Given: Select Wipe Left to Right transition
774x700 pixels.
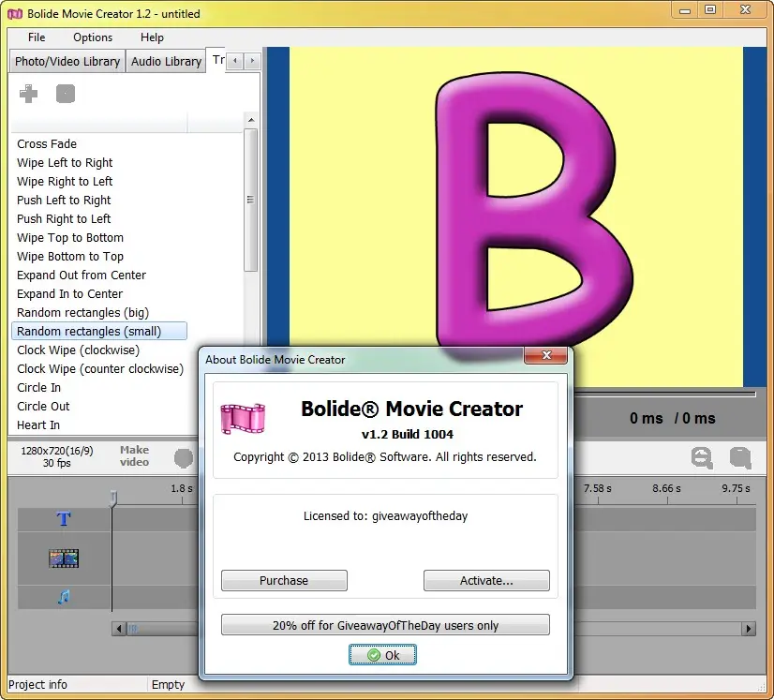Looking at the screenshot, I should (x=65, y=163).
